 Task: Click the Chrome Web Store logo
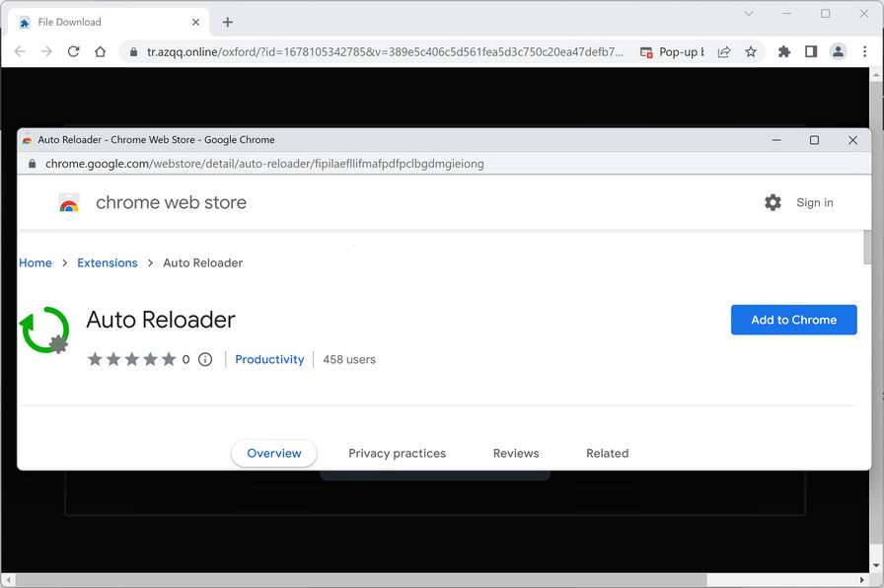69,202
